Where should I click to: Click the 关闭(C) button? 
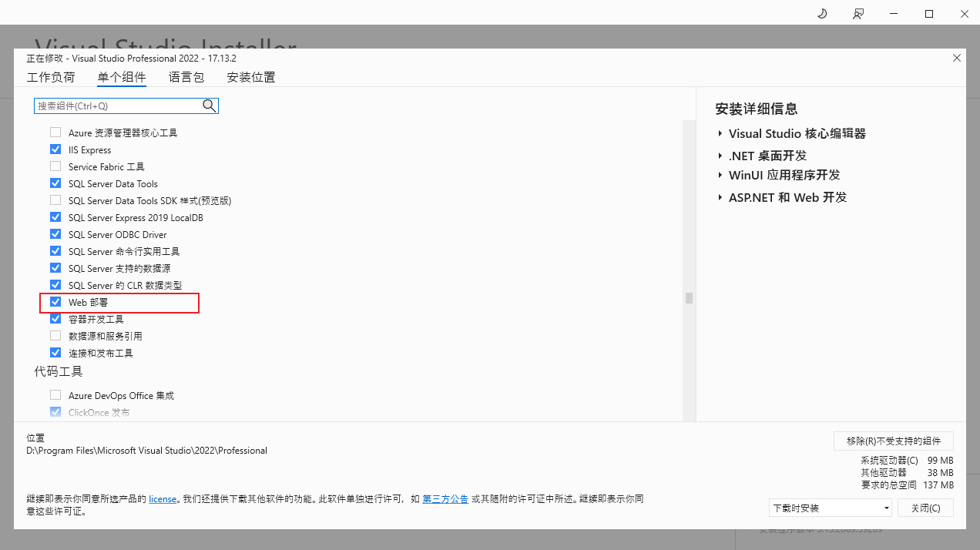pos(925,508)
